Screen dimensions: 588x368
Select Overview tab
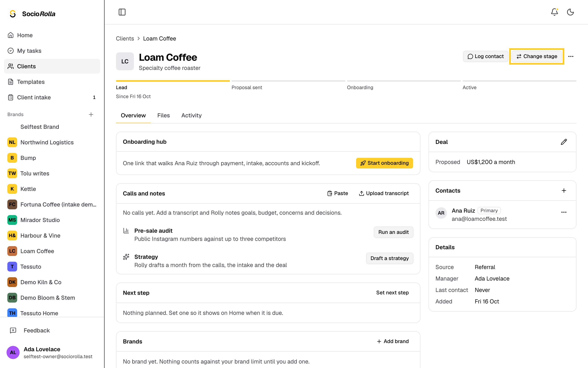click(133, 115)
